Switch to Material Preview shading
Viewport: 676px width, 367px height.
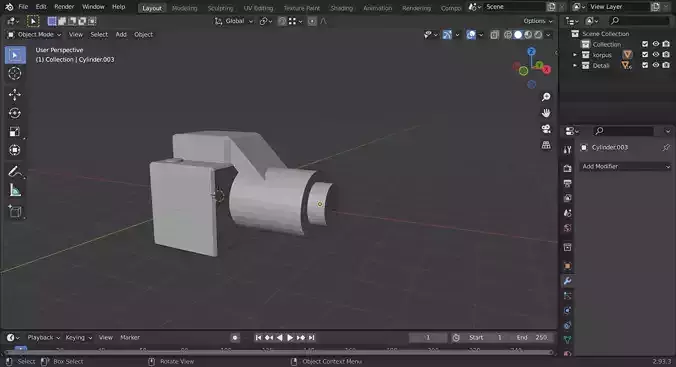pos(528,35)
